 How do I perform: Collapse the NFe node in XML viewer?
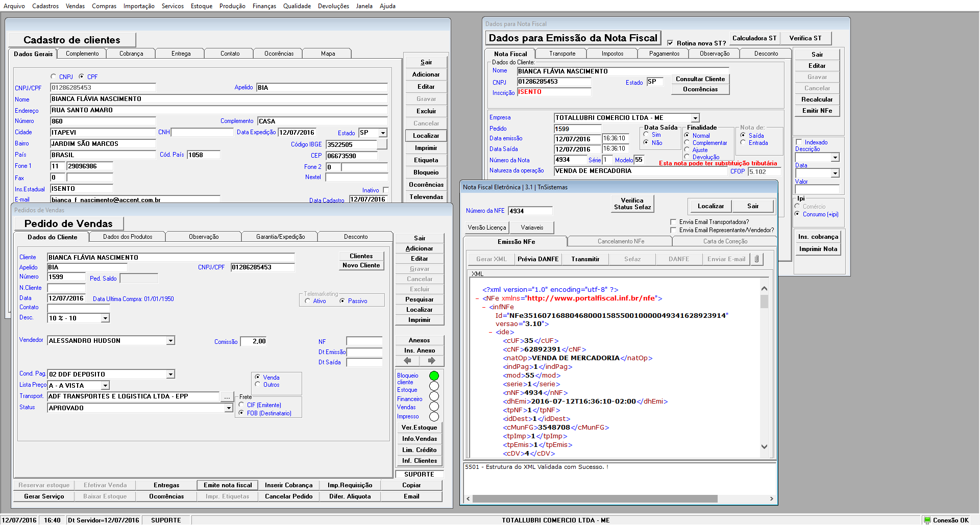(477, 298)
